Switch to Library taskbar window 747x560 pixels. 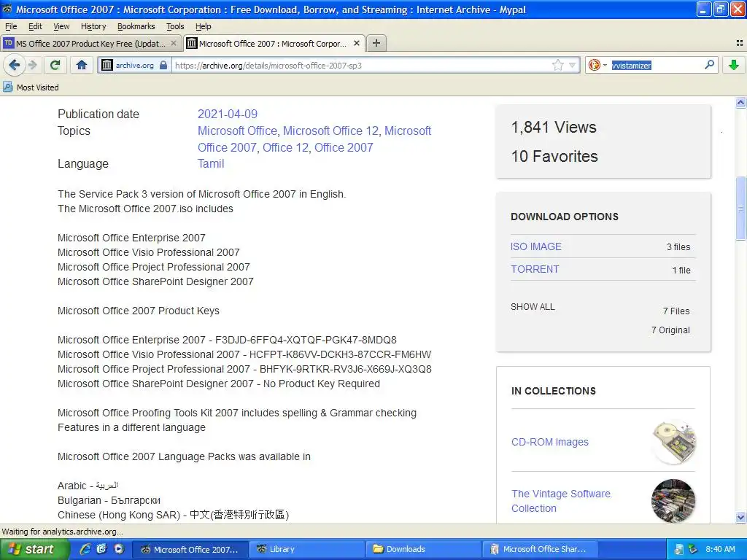[x=306, y=550]
